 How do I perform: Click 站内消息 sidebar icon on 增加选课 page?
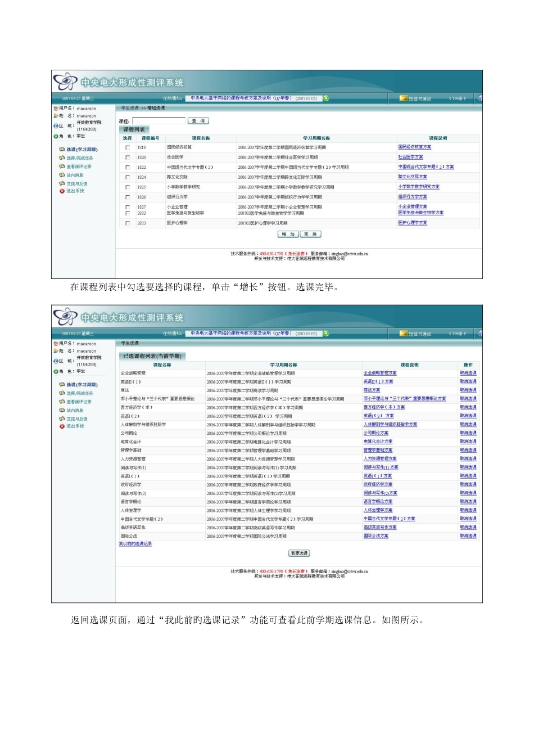(62, 175)
